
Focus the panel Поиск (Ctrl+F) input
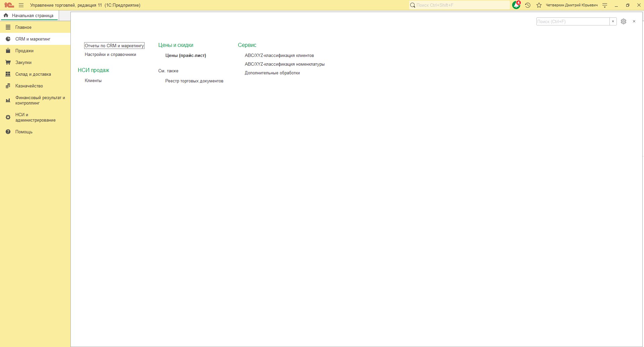click(573, 21)
